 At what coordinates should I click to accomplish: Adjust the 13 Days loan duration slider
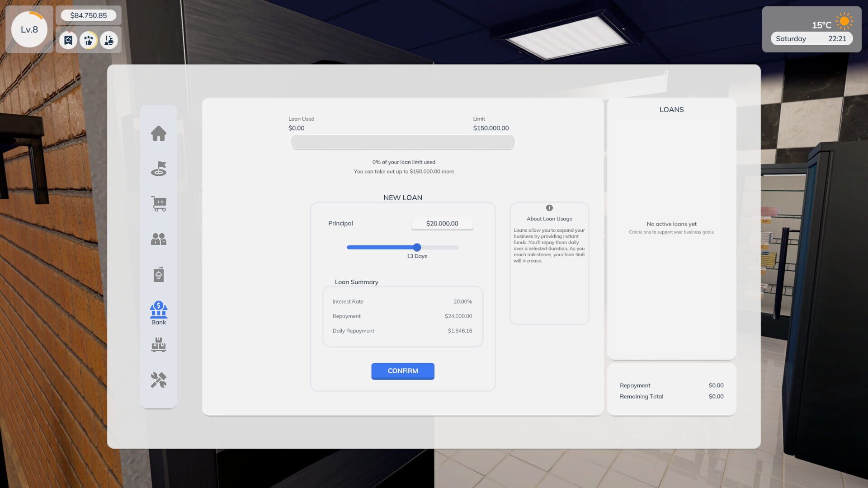click(417, 247)
